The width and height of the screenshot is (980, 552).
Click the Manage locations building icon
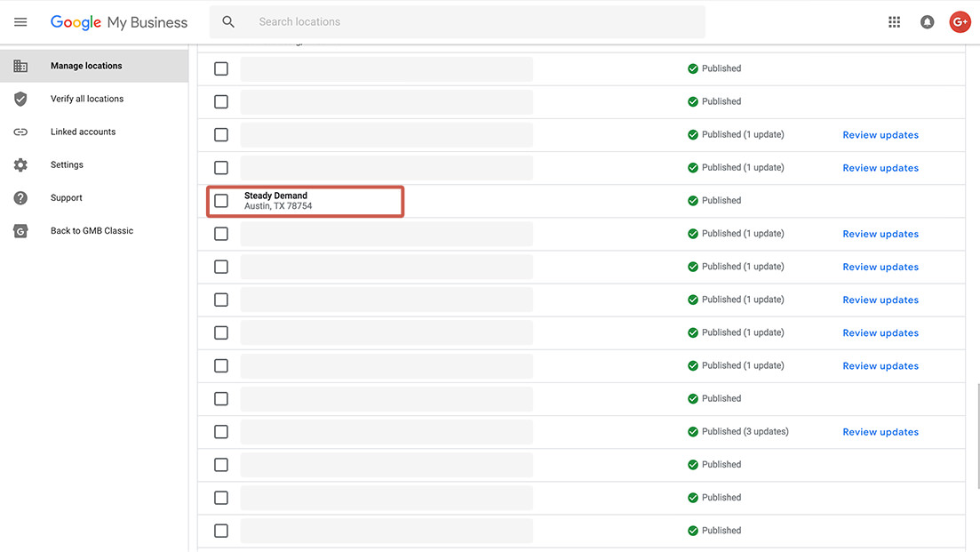click(x=20, y=66)
